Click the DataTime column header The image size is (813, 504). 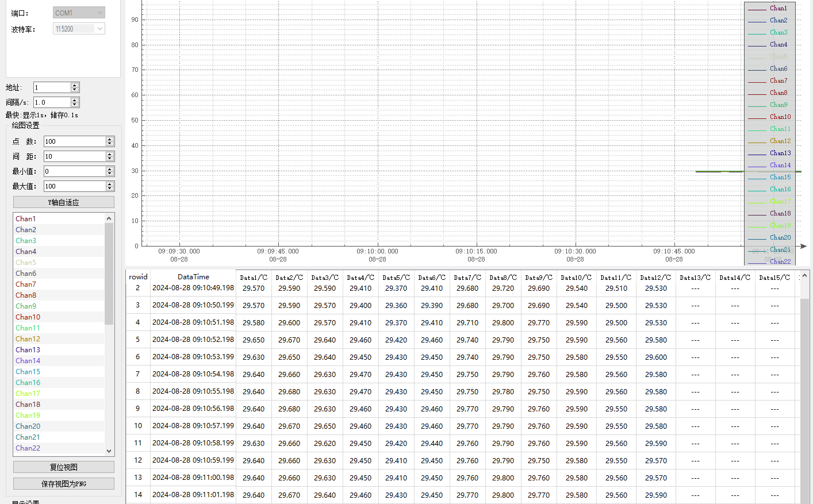point(193,277)
